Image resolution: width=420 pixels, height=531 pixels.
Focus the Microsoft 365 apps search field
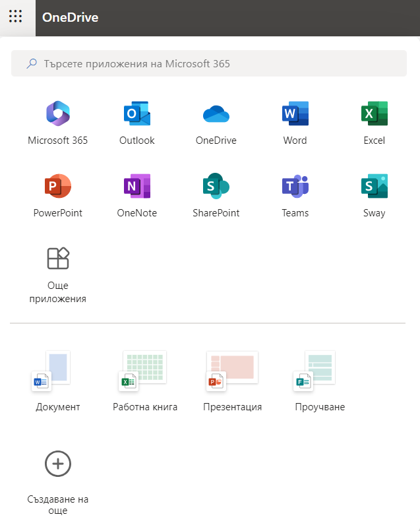tap(209, 63)
